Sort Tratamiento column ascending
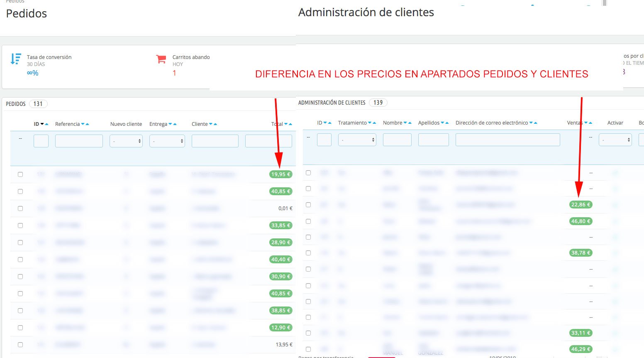 click(374, 123)
